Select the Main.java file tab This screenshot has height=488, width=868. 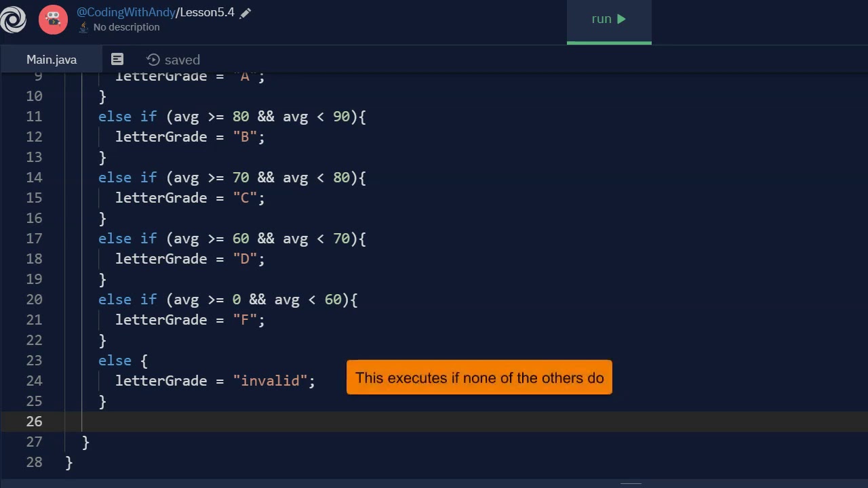click(52, 60)
